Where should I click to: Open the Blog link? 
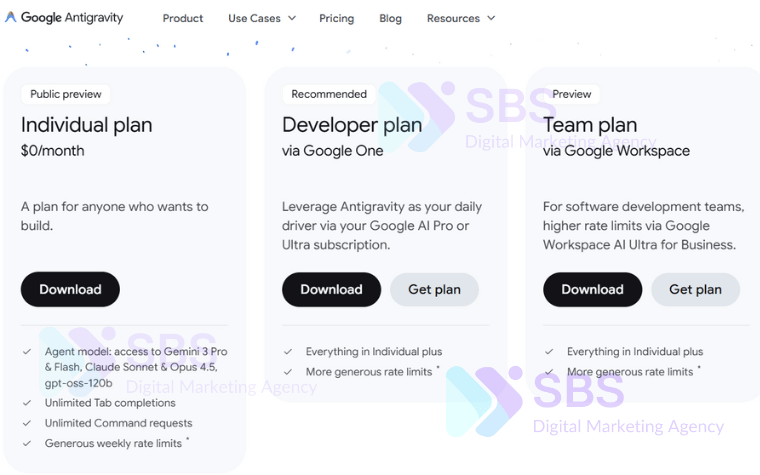coord(390,18)
